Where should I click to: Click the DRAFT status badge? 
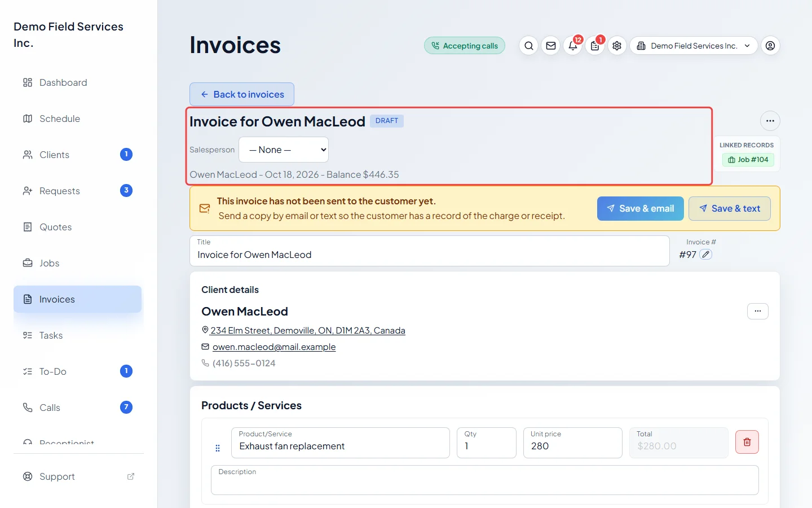tap(387, 121)
